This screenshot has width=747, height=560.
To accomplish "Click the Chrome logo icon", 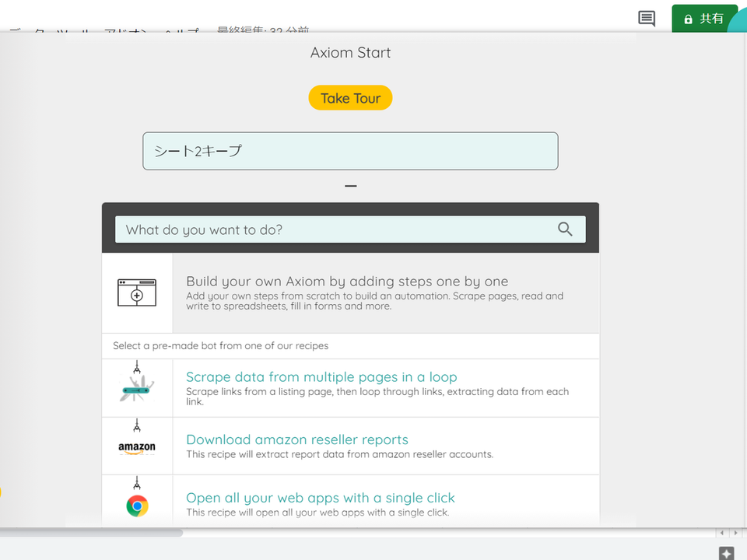I will pyautogui.click(x=137, y=506).
